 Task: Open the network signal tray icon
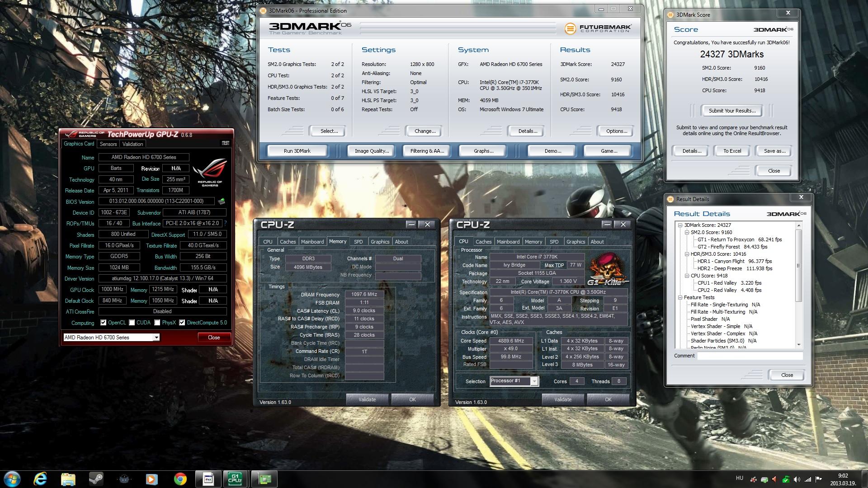[x=807, y=479]
